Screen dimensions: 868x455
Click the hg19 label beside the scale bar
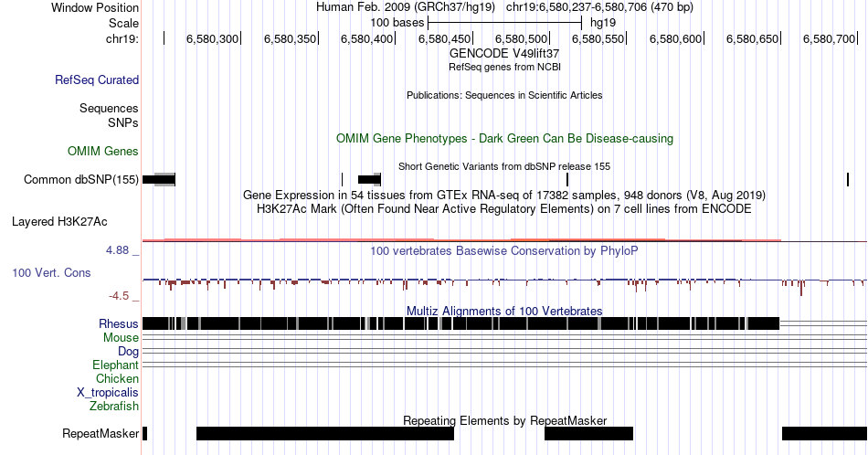coord(603,23)
